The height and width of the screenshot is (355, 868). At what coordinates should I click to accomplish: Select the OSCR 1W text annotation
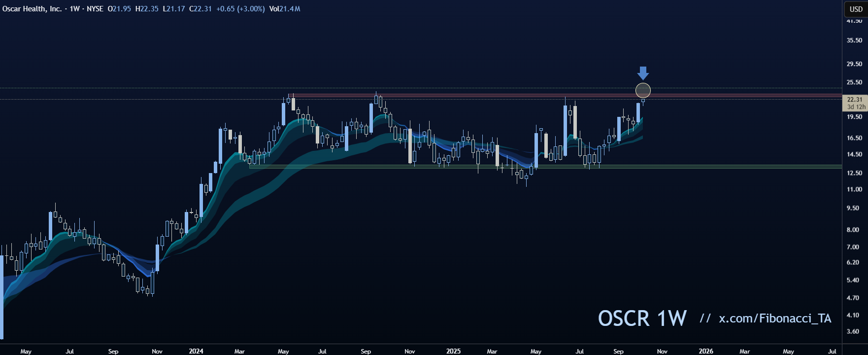tap(642, 319)
